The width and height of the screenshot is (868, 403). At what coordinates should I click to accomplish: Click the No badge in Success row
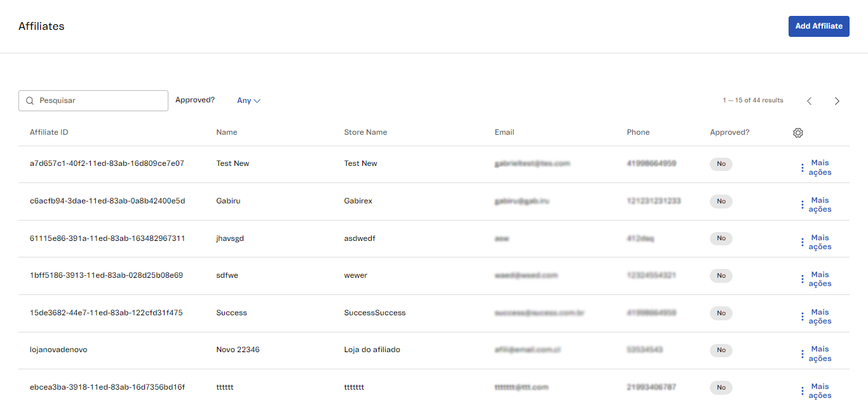pyautogui.click(x=721, y=313)
